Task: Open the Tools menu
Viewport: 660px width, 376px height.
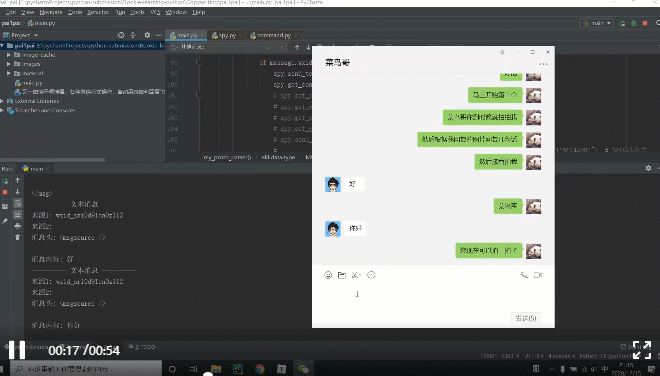Action: point(137,12)
